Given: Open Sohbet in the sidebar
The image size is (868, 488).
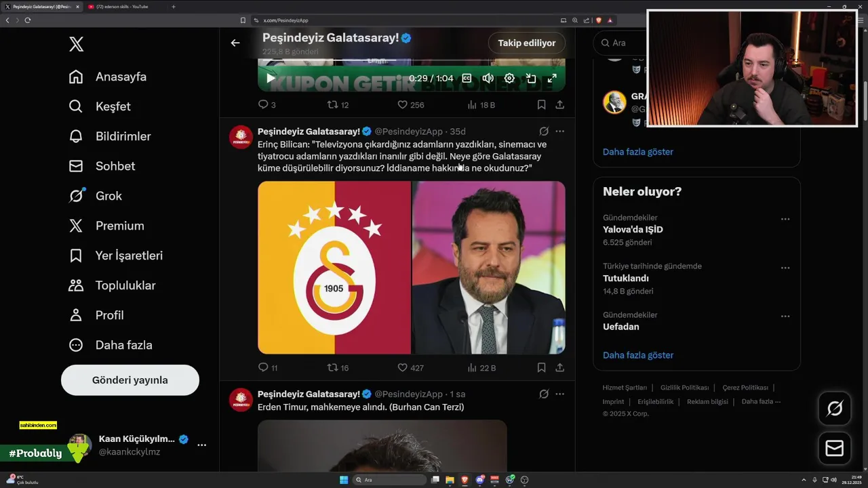Looking at the screenshot, I should tap(102, 166).
